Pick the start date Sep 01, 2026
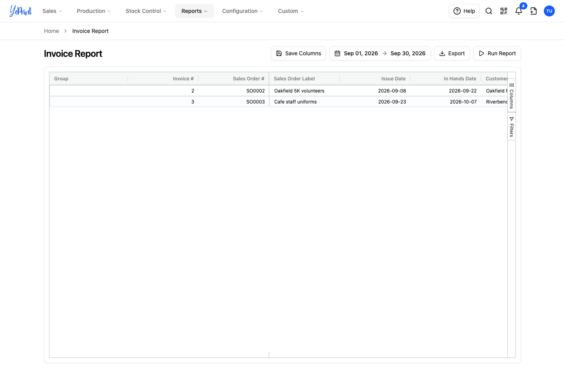 (x=361, y=53)
